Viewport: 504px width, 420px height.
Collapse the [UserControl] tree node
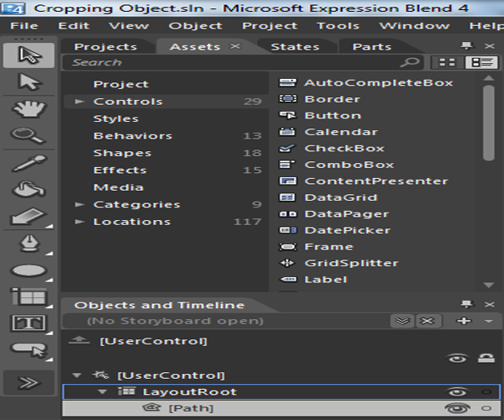[x=76, y=375]
